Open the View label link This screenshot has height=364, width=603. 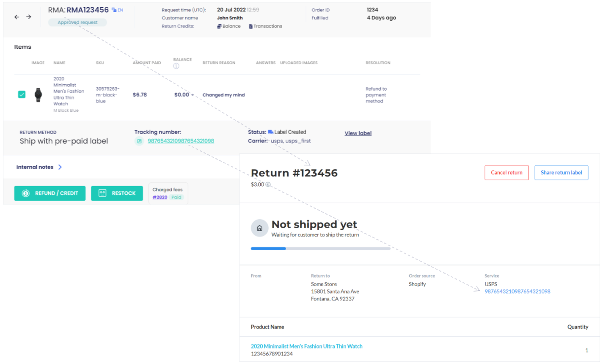[358, 133]
